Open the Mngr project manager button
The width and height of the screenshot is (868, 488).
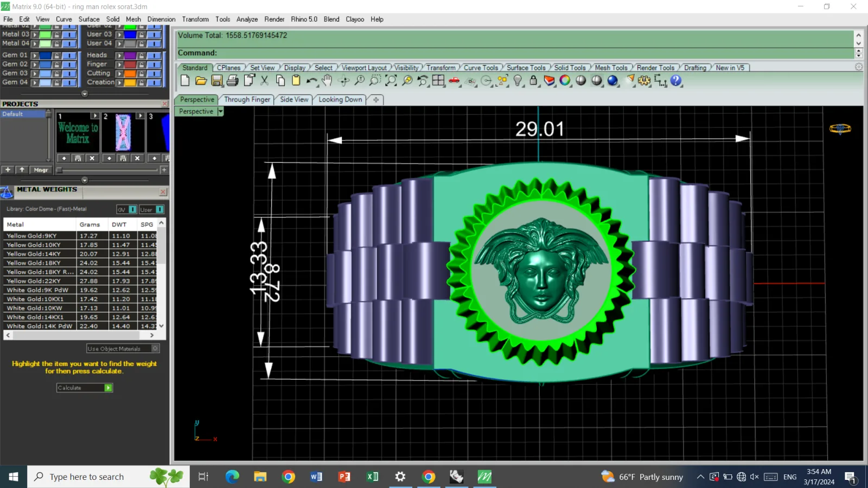pyautogui.click(x=41, y=170)
